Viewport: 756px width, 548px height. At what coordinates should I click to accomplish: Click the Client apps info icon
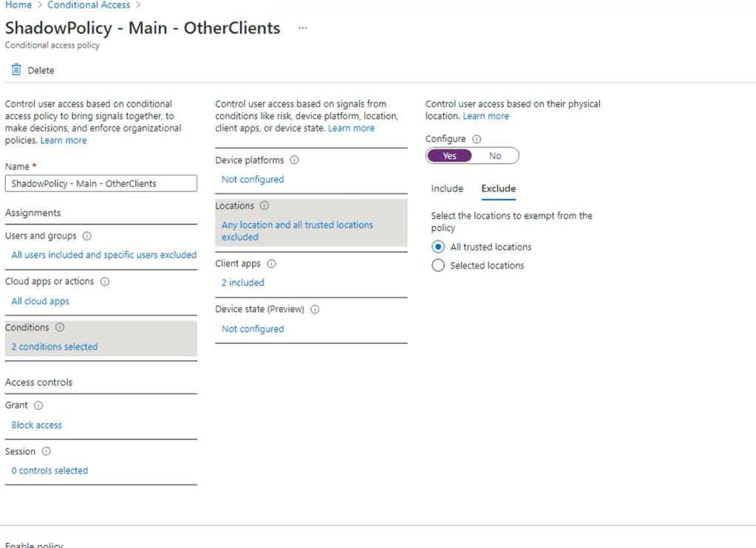tap(272, 264)
